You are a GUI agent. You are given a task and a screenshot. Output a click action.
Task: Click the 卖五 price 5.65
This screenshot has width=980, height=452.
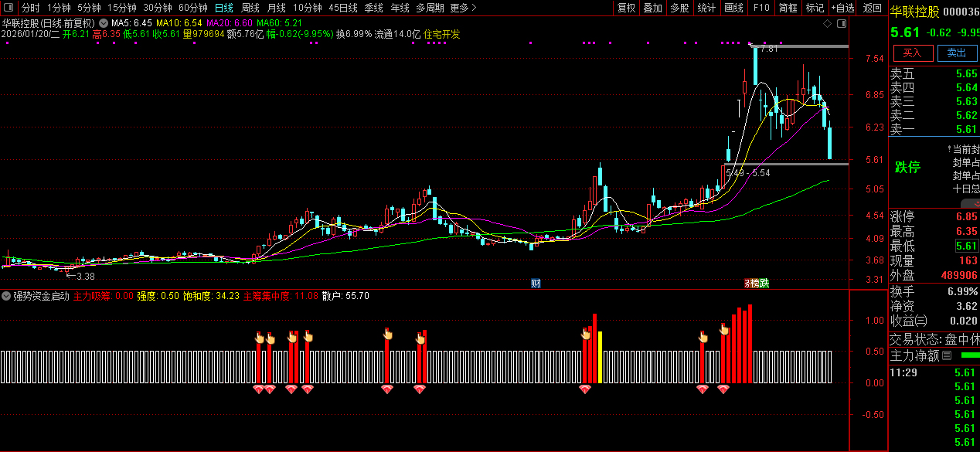point(966,73)
